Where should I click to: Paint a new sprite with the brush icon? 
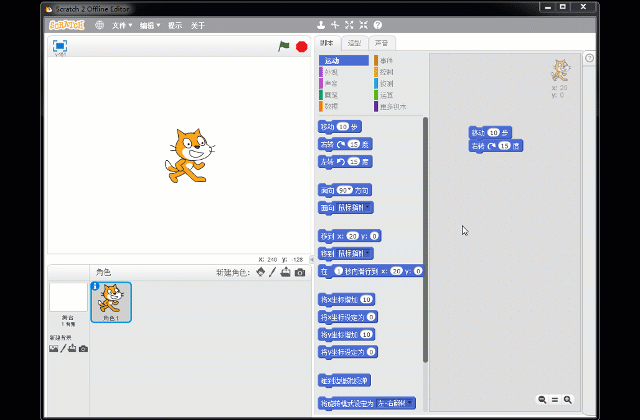click(273, 272)
